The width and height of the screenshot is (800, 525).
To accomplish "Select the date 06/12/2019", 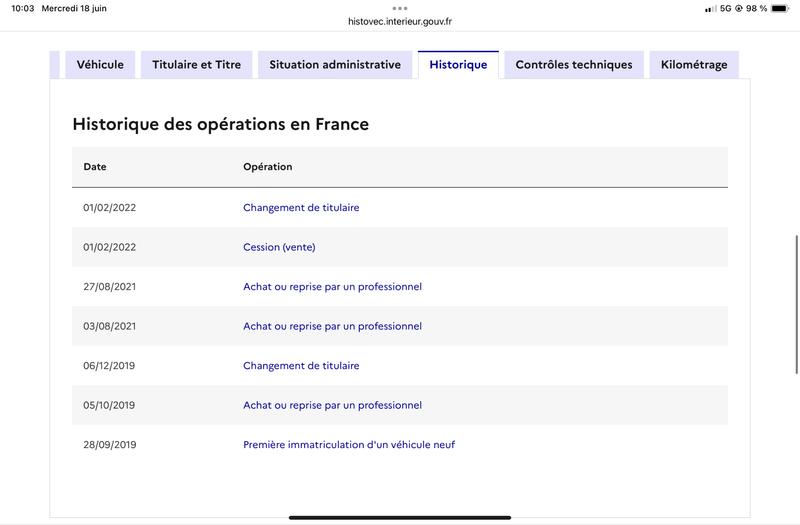I will tap(109, 366).
